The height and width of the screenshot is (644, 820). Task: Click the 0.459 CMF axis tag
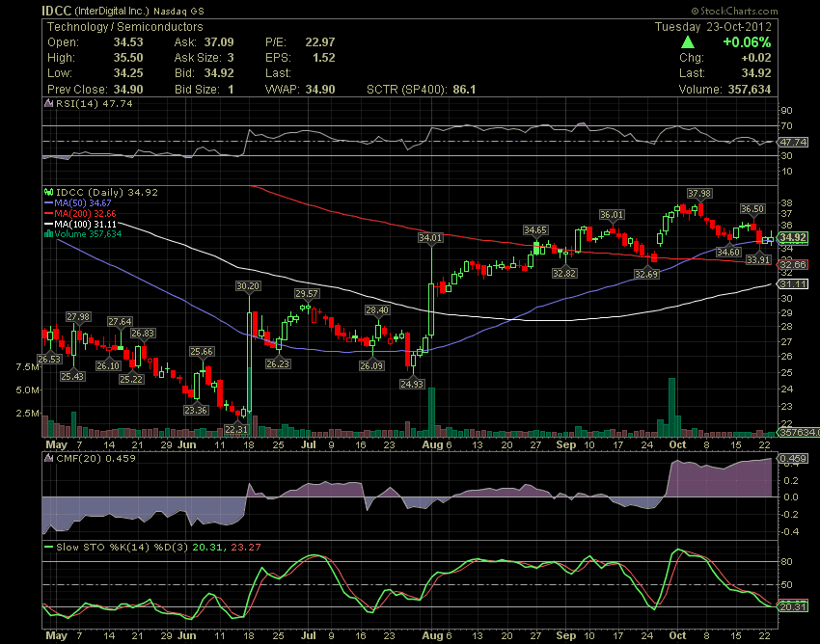[x=793, y=459]
